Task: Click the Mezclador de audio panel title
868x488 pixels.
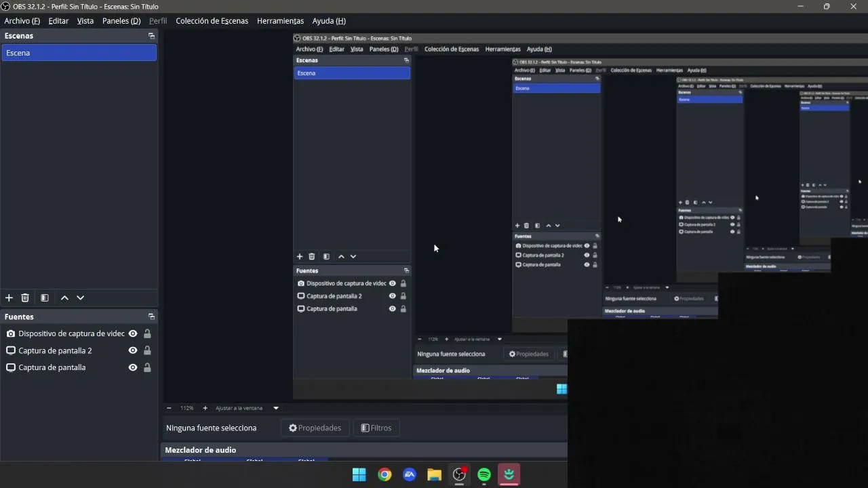Action: tap(201, 450)
